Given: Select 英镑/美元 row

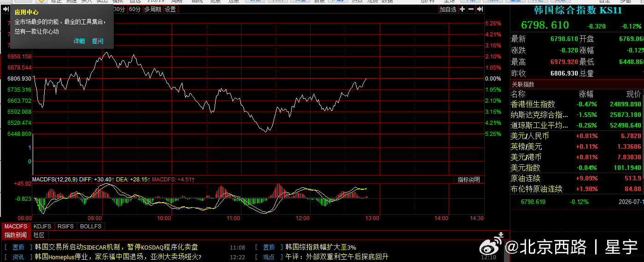Looking at the screenshot, I should pyautogui.click(x=577, y=147).
